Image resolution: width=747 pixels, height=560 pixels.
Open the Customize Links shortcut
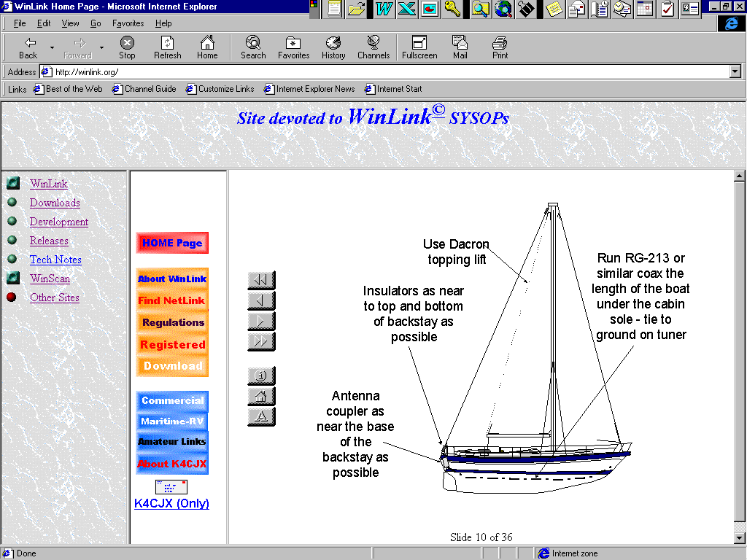pyautogui.click(x=220, y=89)
